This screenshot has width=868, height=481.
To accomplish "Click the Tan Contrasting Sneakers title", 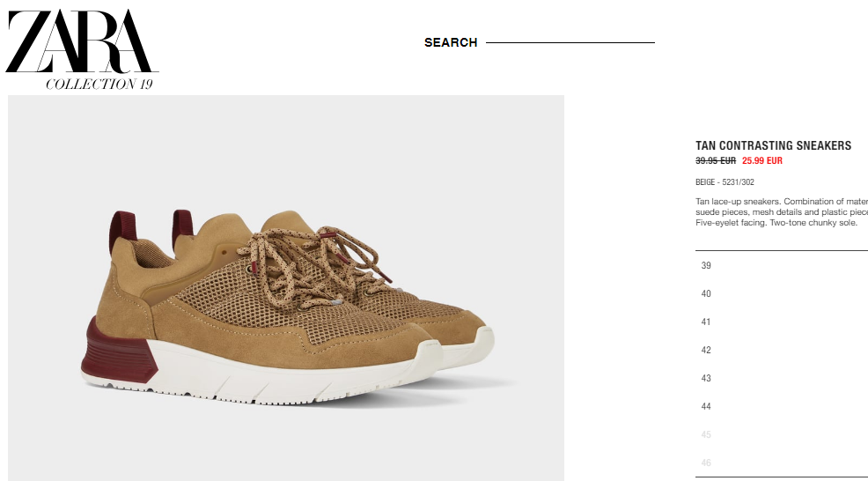I will 773,145.
